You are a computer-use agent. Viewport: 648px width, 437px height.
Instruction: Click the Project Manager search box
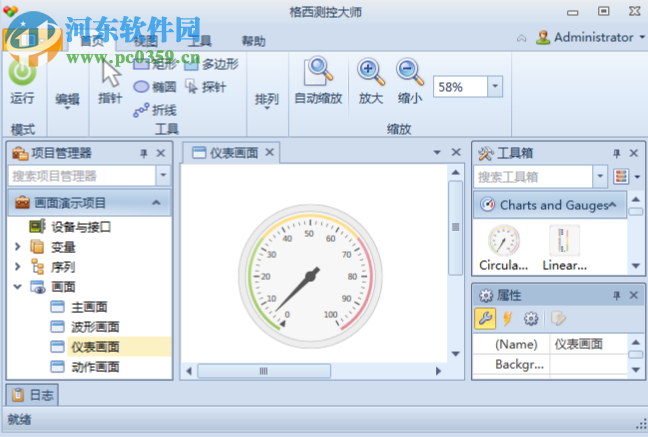click(82, 176)
